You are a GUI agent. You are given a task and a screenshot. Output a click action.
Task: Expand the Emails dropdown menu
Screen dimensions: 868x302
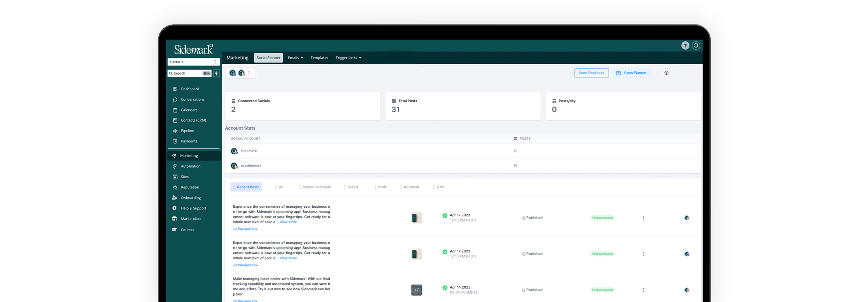click(295, 58)
